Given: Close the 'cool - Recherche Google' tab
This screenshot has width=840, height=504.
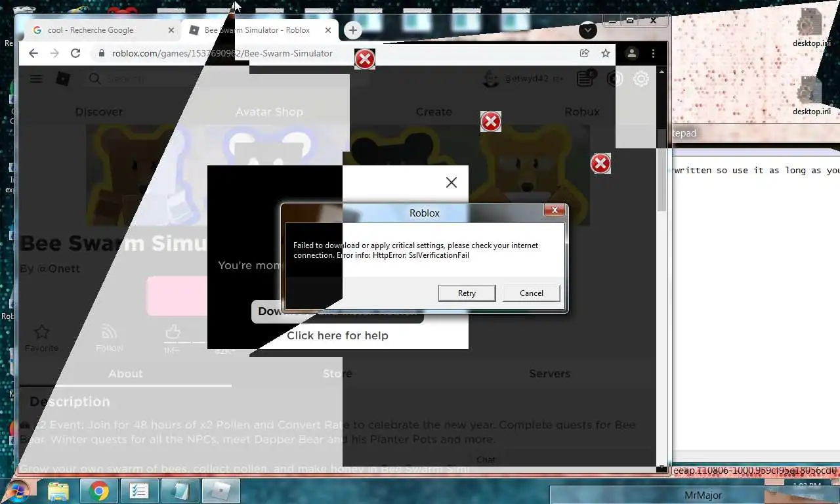Looking at the screenshot, I should [x=171, y=30].
